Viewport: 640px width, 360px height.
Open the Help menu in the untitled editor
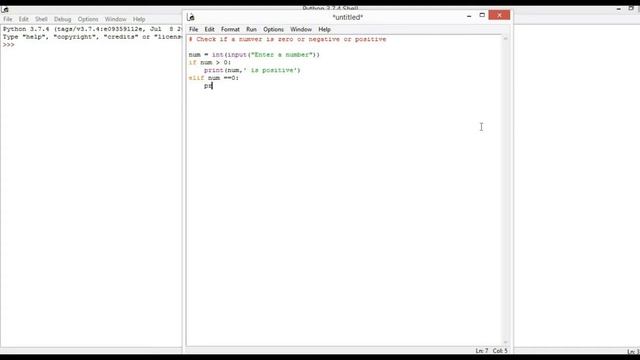tap(324, 29)
